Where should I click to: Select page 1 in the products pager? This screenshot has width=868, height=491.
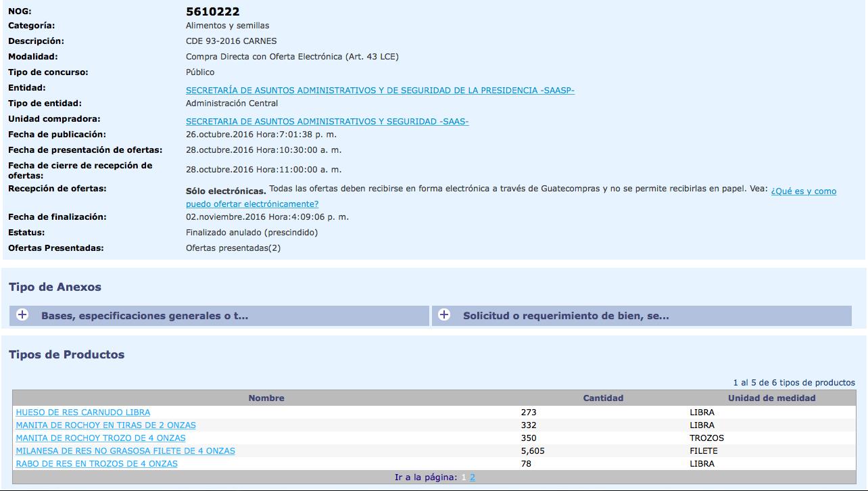(x=464, y=477)
